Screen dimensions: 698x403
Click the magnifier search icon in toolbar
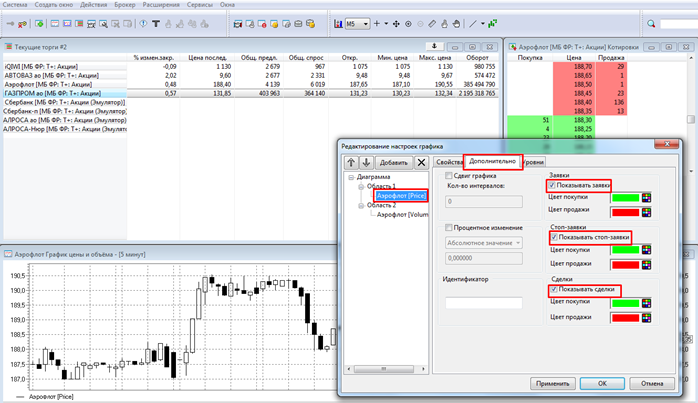[x=651, y=24]
